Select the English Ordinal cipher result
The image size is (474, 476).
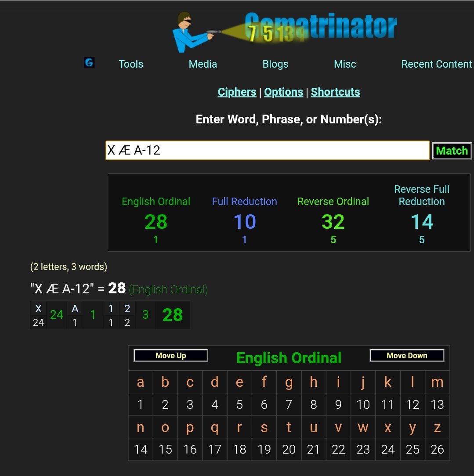156,202
